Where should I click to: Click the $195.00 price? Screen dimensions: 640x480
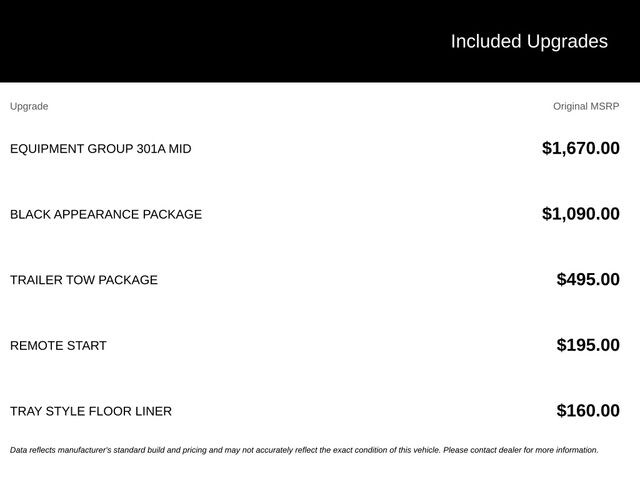tap(588, 345)
